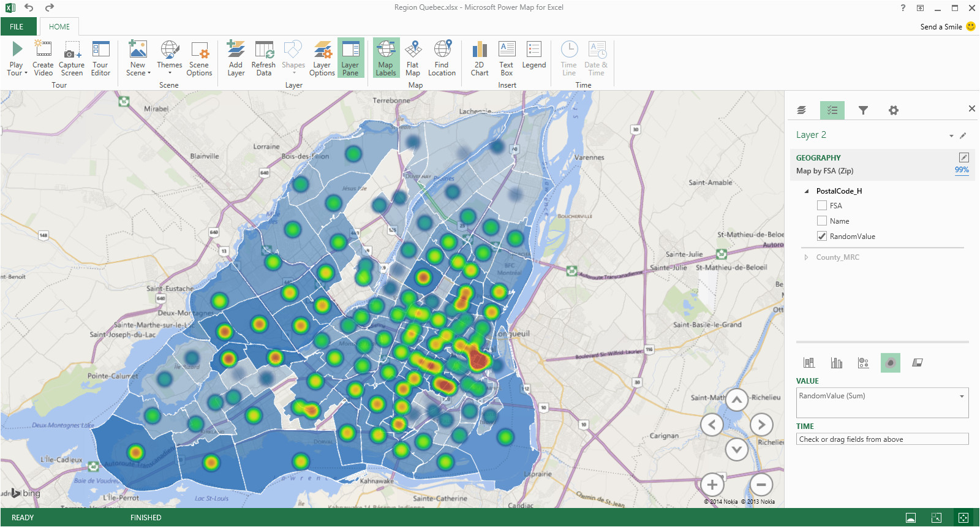This screenshot has width=980, height=527.
Task: Toggle the status bar navigation-arrows icon
Action: (963, 518)
